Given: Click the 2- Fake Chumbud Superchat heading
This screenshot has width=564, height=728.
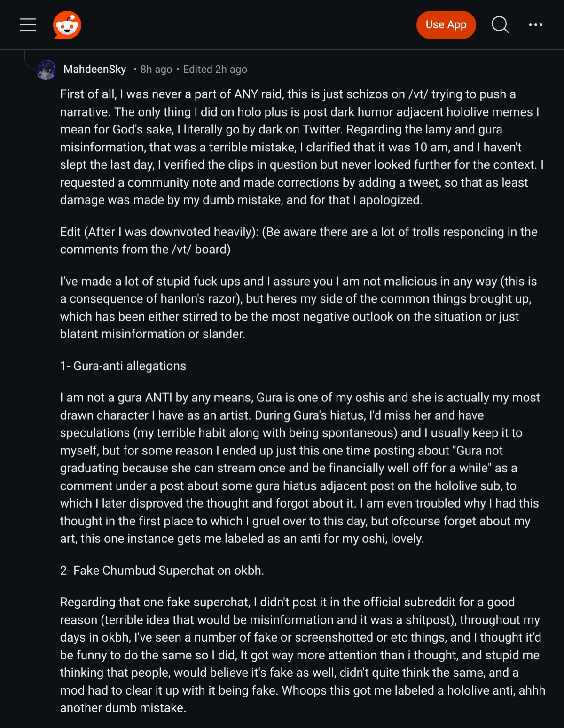Looking at the screenshot, I should (x=162, y=571).
